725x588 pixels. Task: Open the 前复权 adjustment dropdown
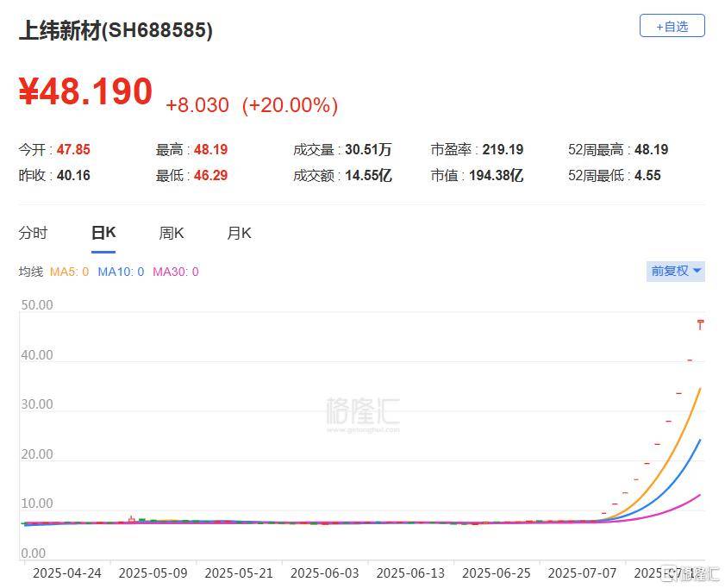[x=675, y=272]
